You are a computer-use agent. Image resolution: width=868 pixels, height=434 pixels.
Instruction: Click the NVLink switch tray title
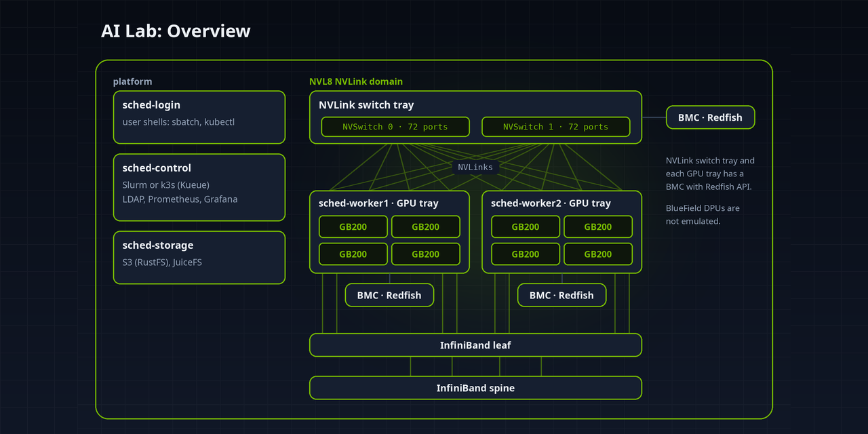(x=366, y=105)
